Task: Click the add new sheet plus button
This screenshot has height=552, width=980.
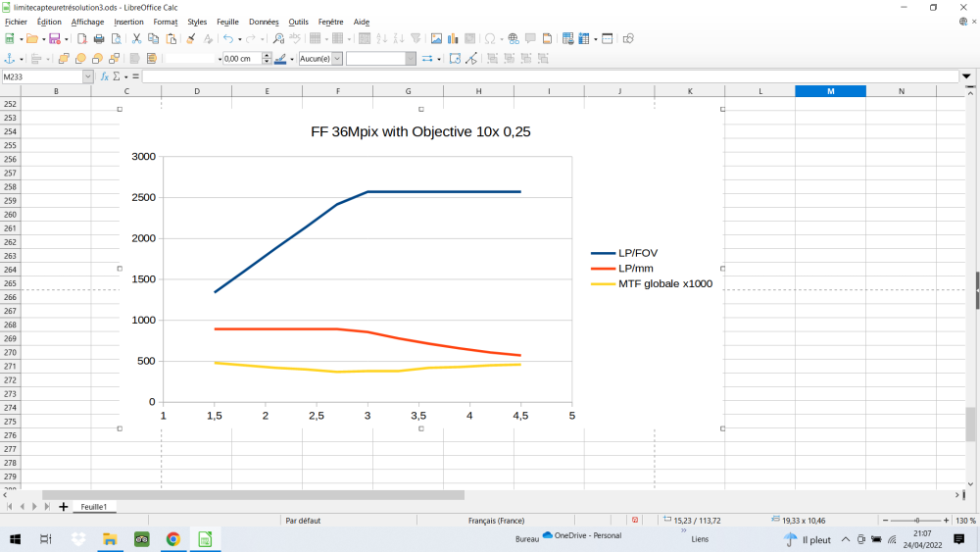Action: (64, 507)
